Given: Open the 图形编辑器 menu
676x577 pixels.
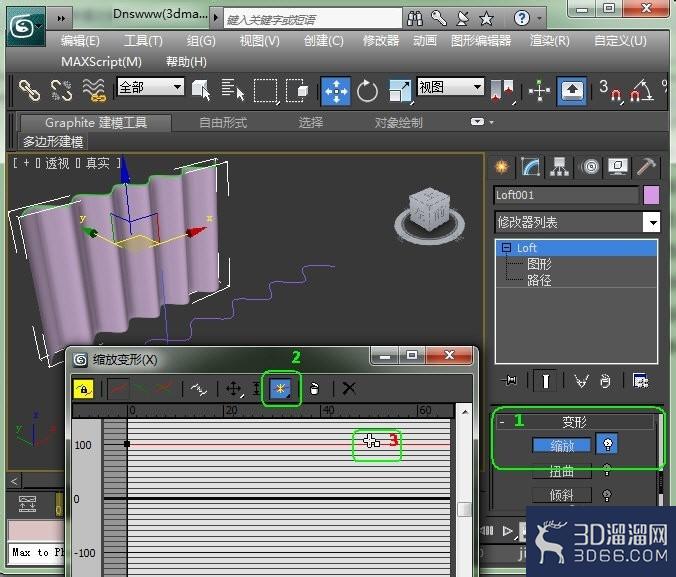Looking at the screenshot, I should click(x=481, y=41).
